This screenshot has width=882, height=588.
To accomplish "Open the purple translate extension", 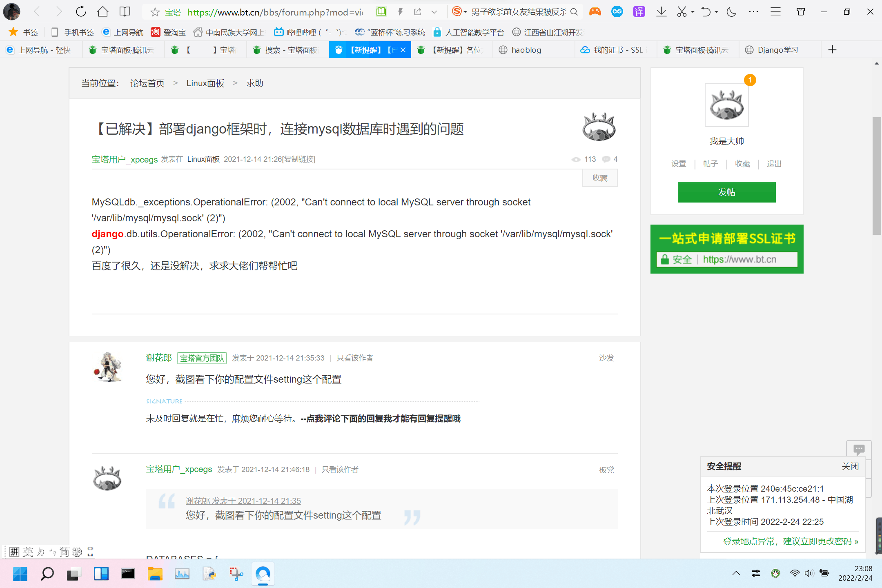I will click(x=639, y=12).
